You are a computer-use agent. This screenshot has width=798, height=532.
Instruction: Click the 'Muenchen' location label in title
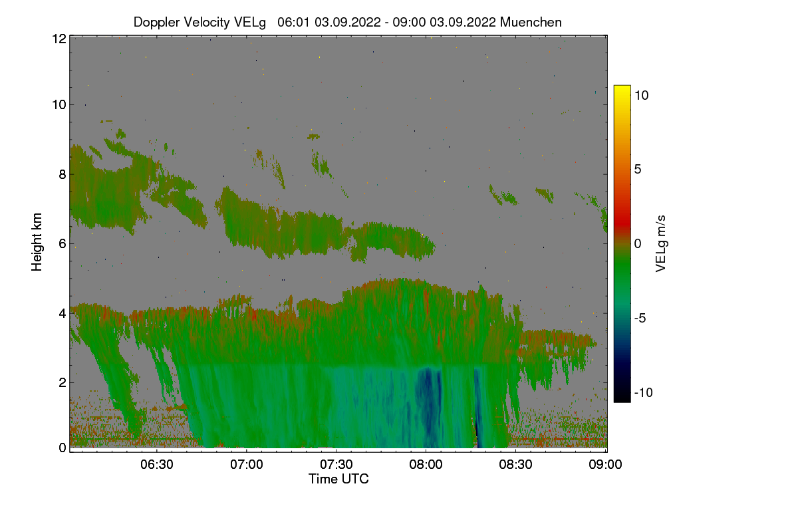531,22
